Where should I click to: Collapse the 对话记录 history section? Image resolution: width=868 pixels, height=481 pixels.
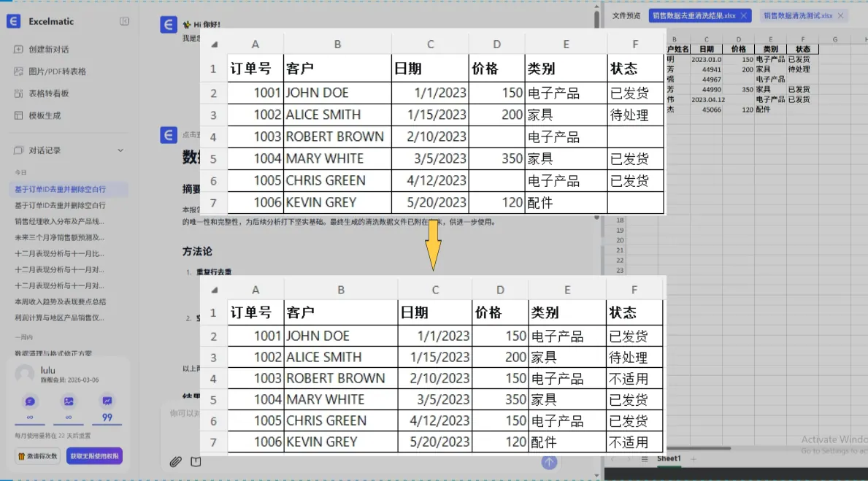(x=120, y=150)
